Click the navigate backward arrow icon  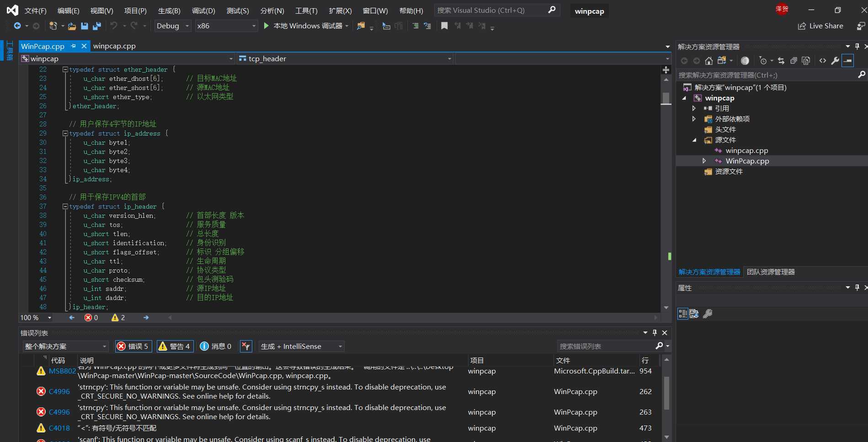point(17,26)
